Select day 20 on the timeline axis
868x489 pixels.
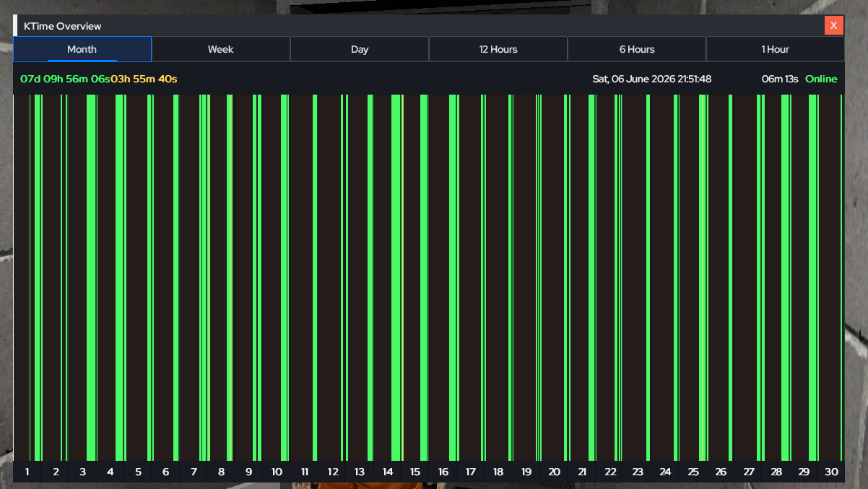pyautogui.click(x=554, y=472)
